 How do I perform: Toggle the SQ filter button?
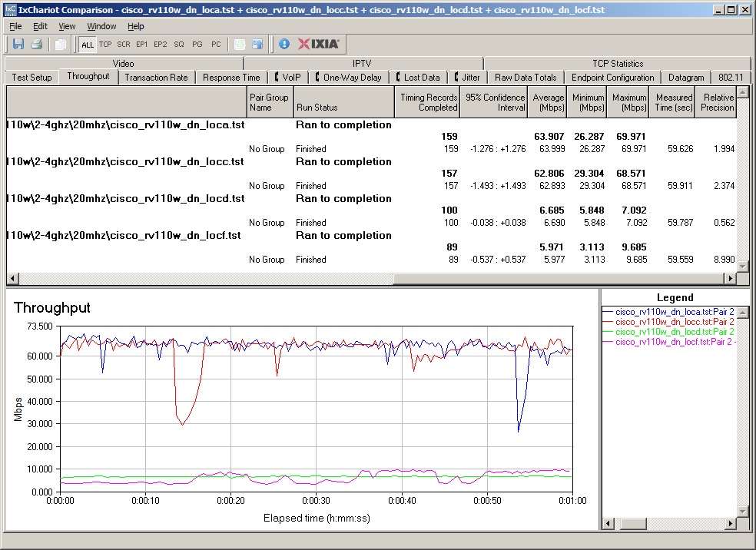coord(179,45)
